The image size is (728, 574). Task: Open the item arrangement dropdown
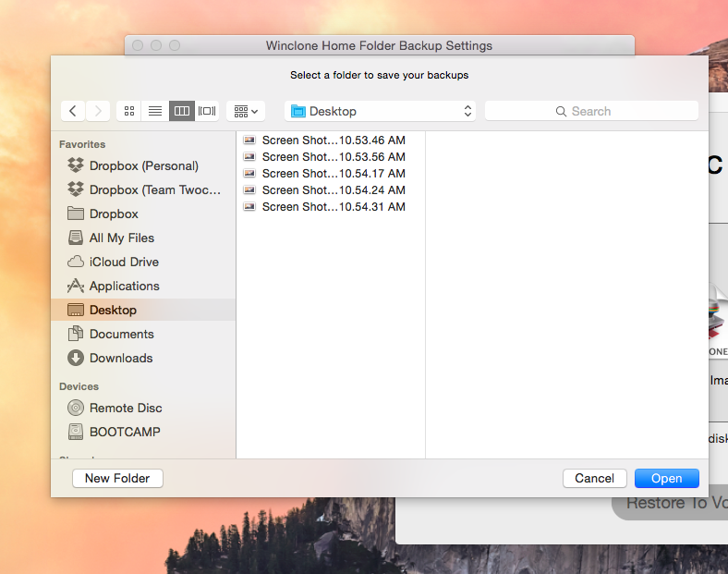point(246,111)
